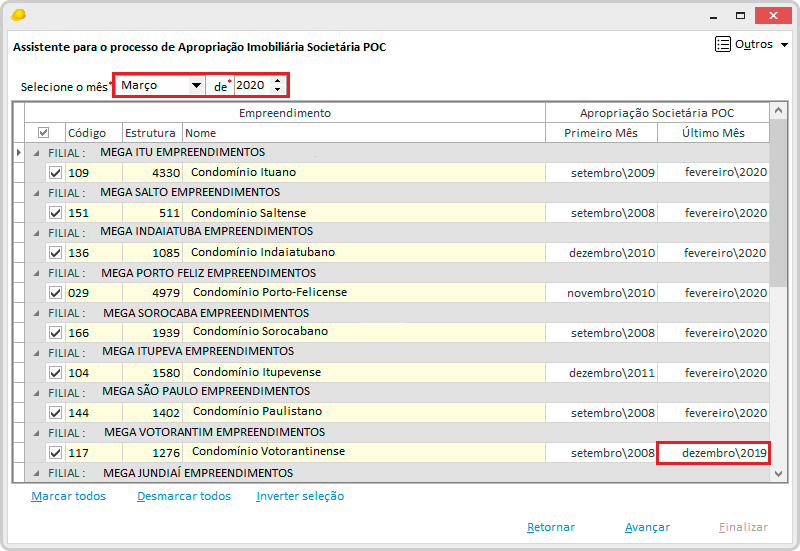This screenshot has width=800, height=551.
Task: Uncheck Condomínio Sorocabano row 166
Action: click(x=55, y=333)
